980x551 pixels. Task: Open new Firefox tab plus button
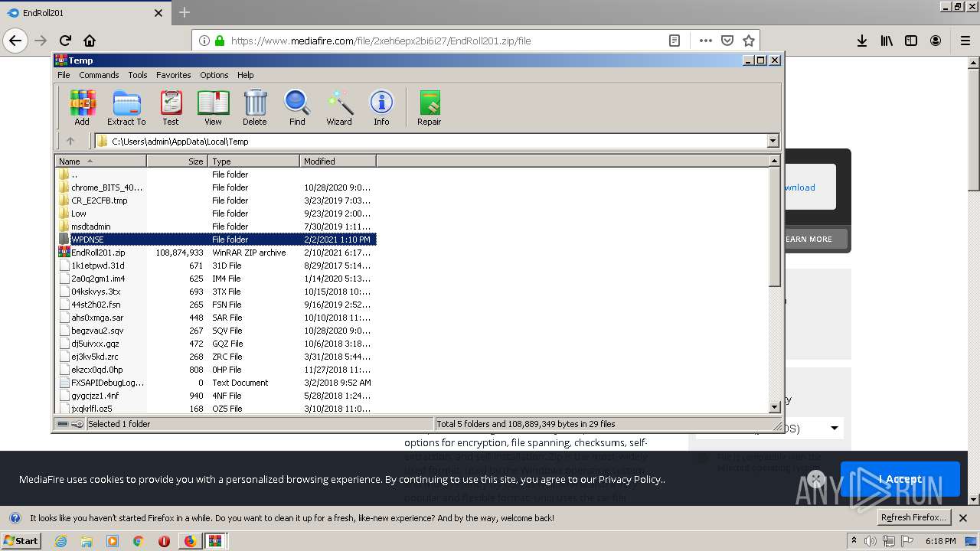tap(185, 12)
